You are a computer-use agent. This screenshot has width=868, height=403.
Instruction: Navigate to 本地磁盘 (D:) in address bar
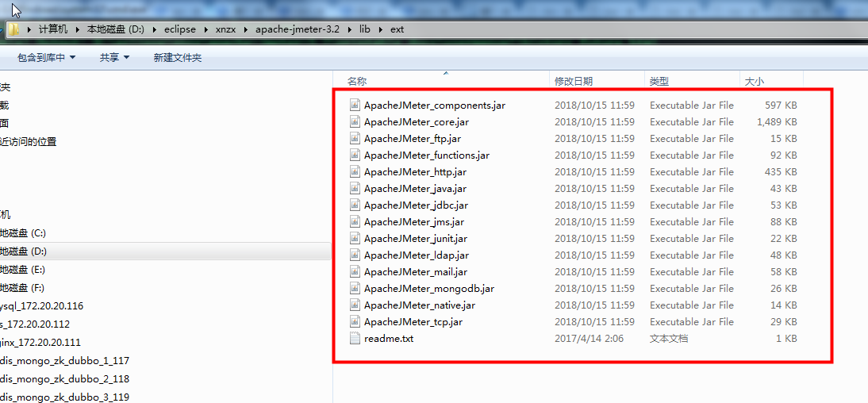click(x=116, y=29)
